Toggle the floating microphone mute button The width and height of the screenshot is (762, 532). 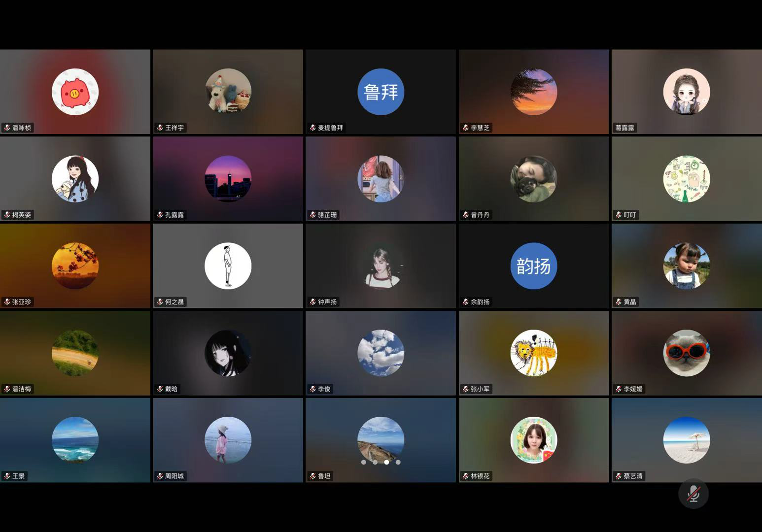(693, 494)
